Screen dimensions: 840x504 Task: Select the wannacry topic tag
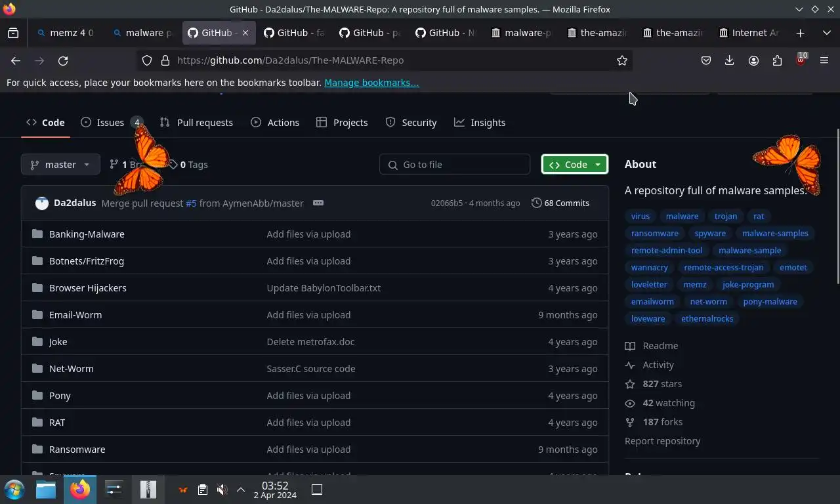click(650, 267)
